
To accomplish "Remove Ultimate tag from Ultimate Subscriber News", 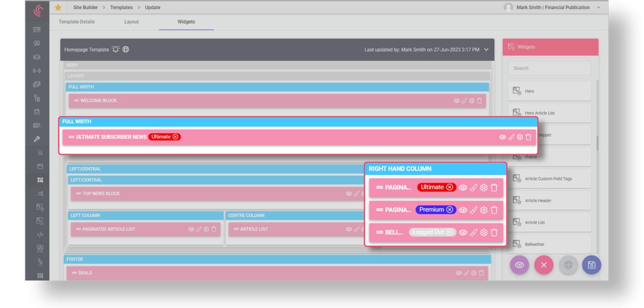I will [175, 137].
